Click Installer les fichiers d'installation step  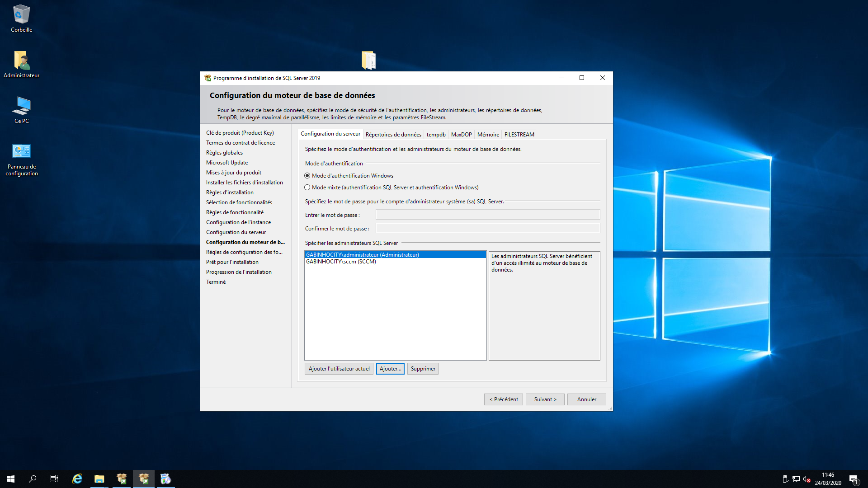tap(245, 183)
